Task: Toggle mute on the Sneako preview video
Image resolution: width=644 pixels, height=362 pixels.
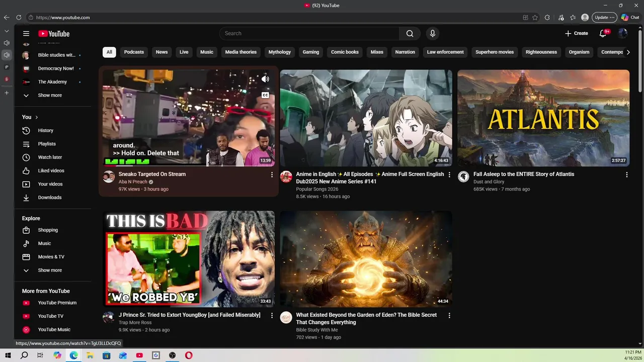Action: 265,79
